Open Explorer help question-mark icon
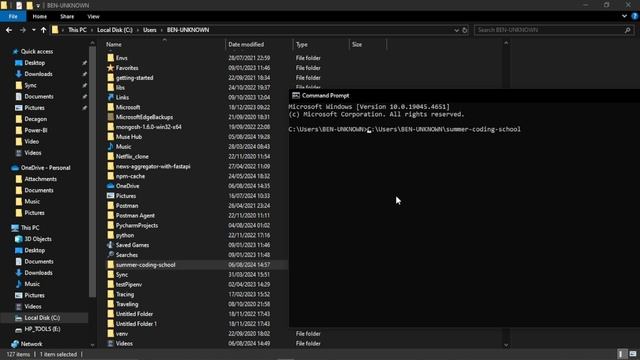The width and height of the screenshot is (640, 360). point(634,16)
